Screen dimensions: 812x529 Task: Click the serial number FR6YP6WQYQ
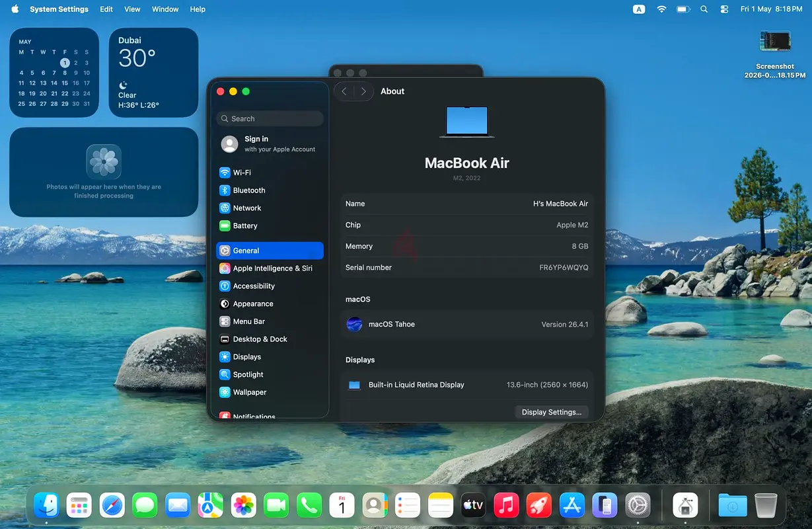point(564,268)
